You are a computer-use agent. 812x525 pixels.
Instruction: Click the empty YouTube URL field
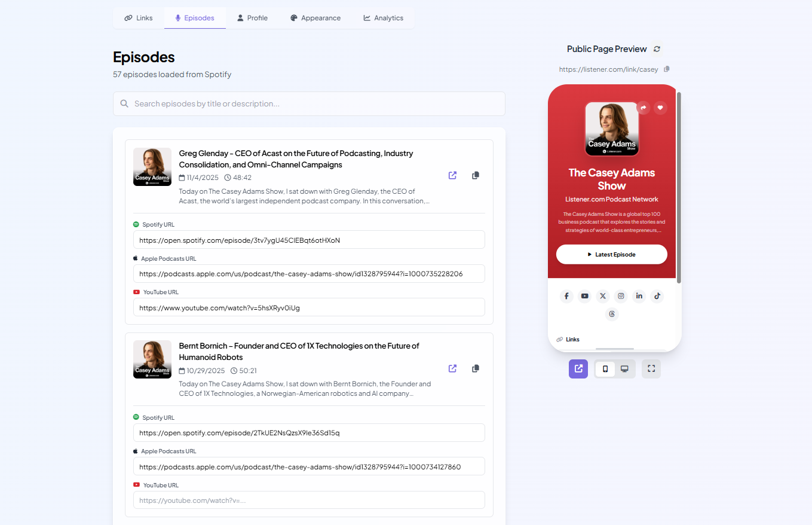tap(309, 500)
